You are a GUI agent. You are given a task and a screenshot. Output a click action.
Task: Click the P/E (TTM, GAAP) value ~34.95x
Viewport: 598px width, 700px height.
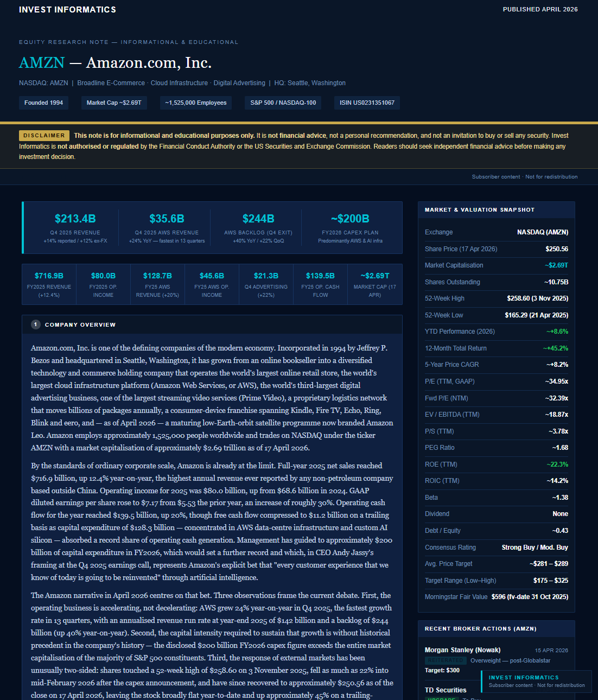[557, 381]
